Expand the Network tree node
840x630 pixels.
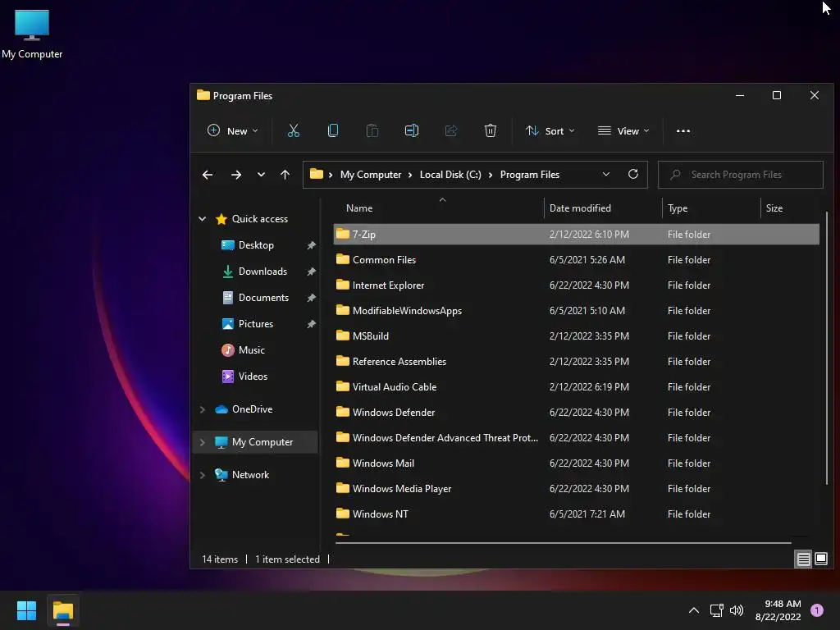202,475
